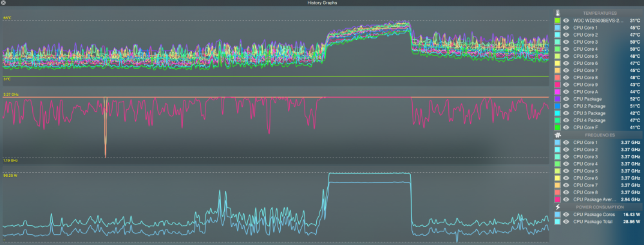Viewport: 644px width, 245px height.
Task: Click orange swatch for CPU Core 7 temperature
Action: (x=557, y=70)
